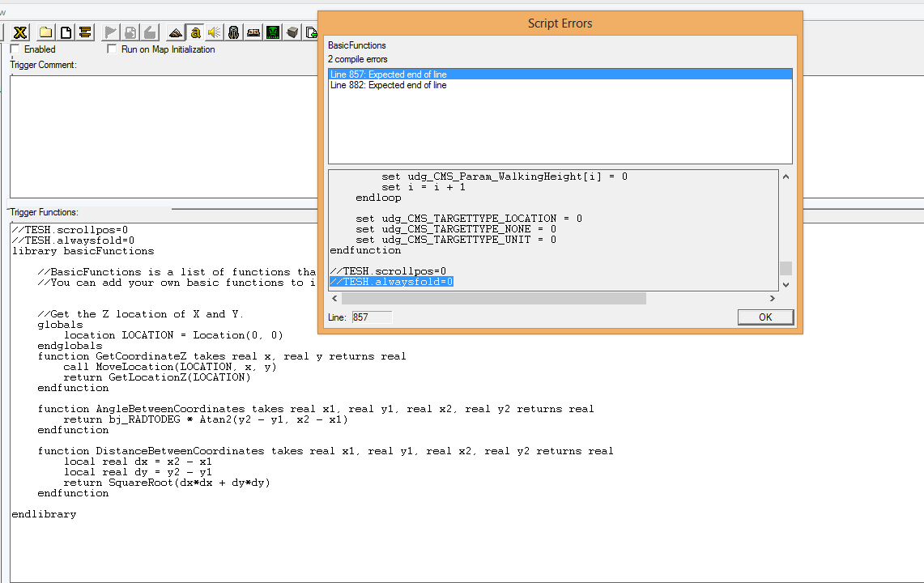Screen dimensions: 924x583
Task: Click the Script Errors title bar
Action: click(x=560, y=23)
